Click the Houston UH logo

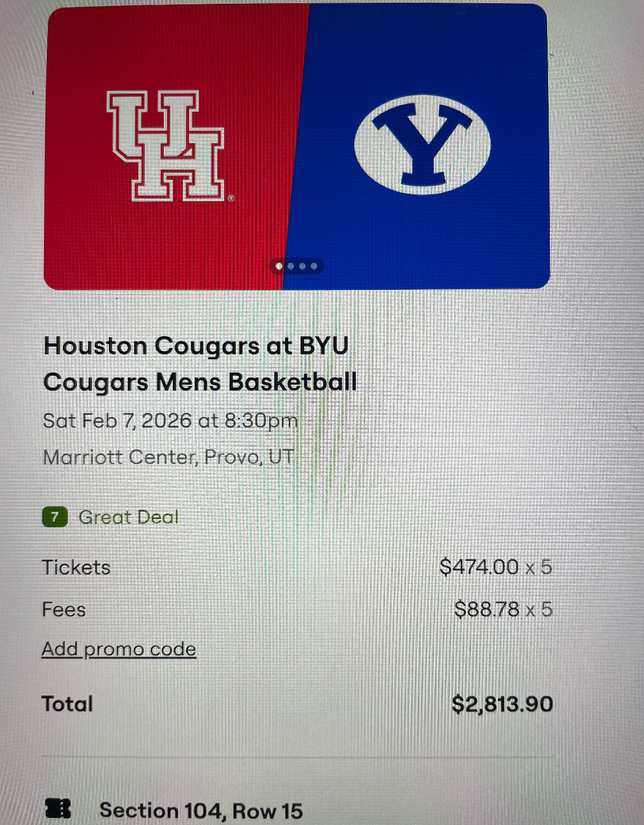[x=167, y=145]
